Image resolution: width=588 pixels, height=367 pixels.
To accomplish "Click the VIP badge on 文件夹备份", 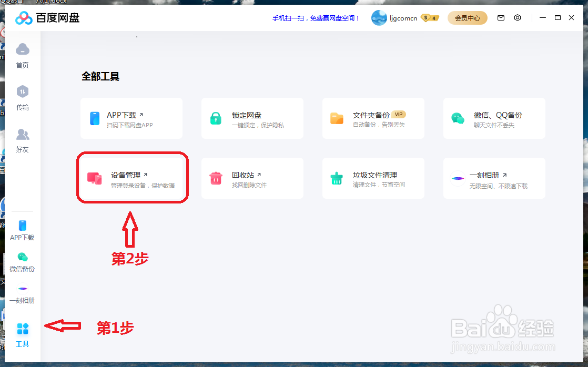I will pyautogui.click(x=399, y=115).
